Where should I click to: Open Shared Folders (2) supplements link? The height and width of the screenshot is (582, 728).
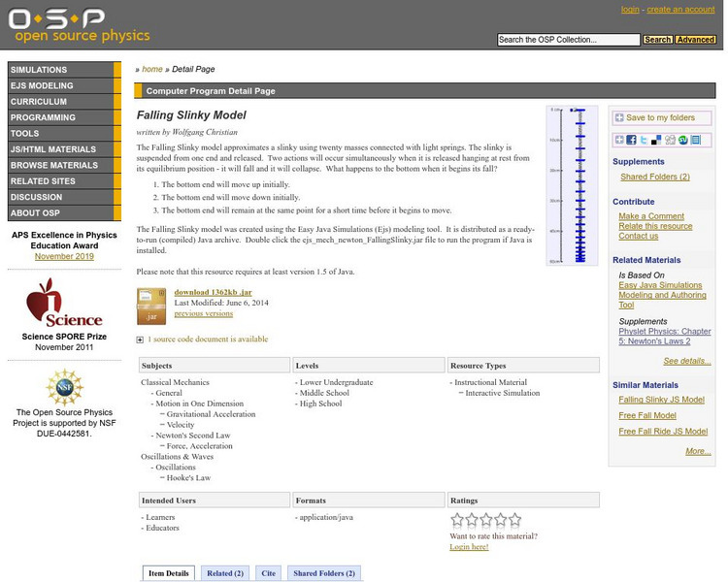655,177
